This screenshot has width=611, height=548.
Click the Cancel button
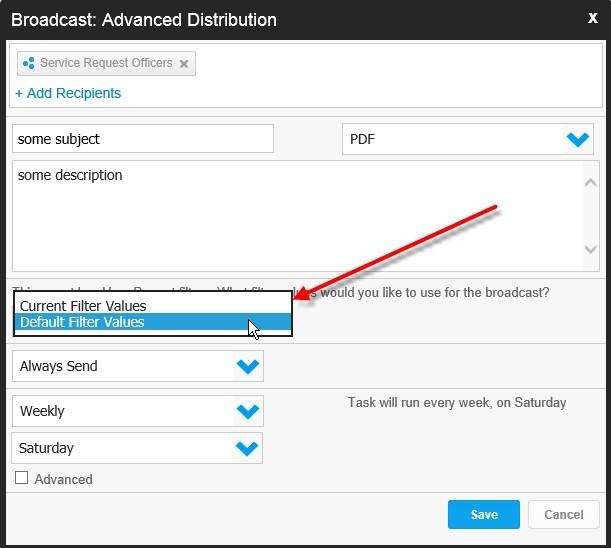tap(563, 515)
